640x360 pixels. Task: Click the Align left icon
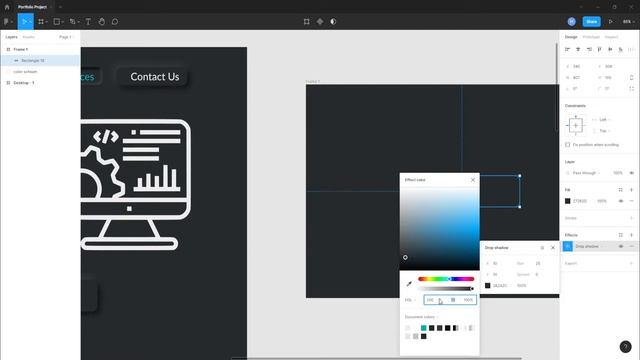pyautogui.click(x=567, y=49)
